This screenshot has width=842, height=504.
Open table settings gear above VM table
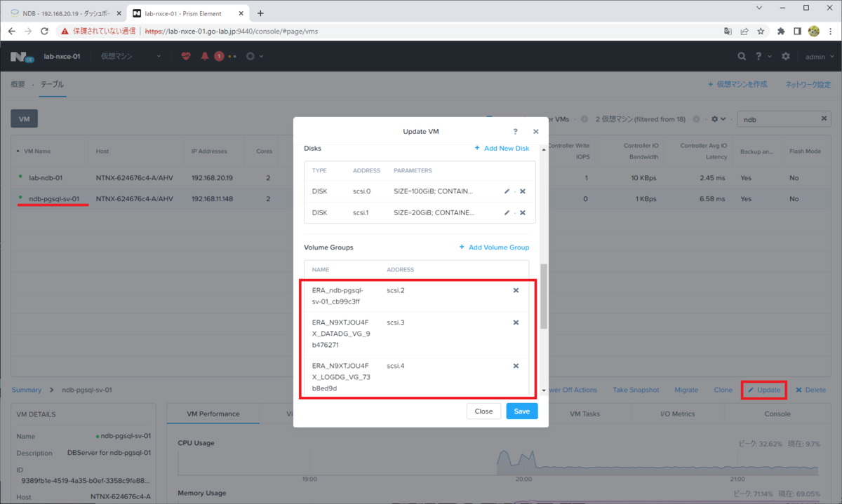tap(718, 119)
